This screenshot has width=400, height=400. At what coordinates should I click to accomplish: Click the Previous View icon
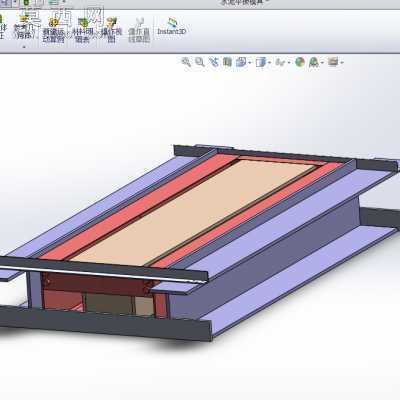coord(214,62)
